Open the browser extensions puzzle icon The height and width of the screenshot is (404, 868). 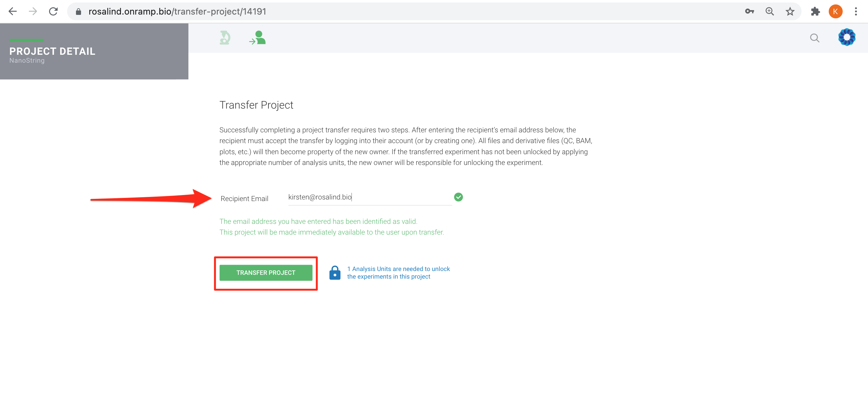pyautogui.click(x=815, y=11)
